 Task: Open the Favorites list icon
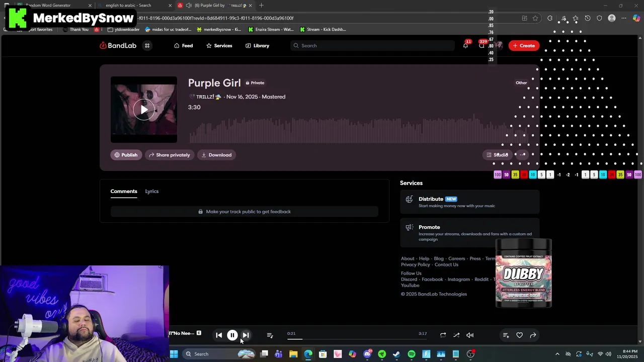pyautogui.click(x=575, y=18)
